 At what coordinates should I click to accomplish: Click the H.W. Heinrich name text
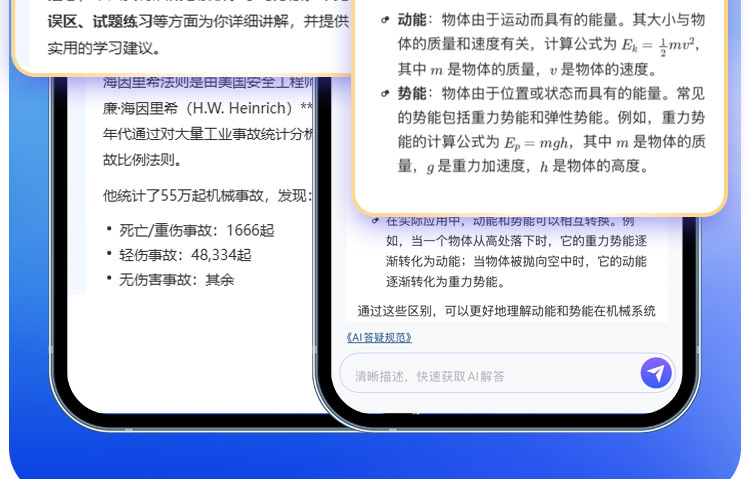(x=240, y=108)
